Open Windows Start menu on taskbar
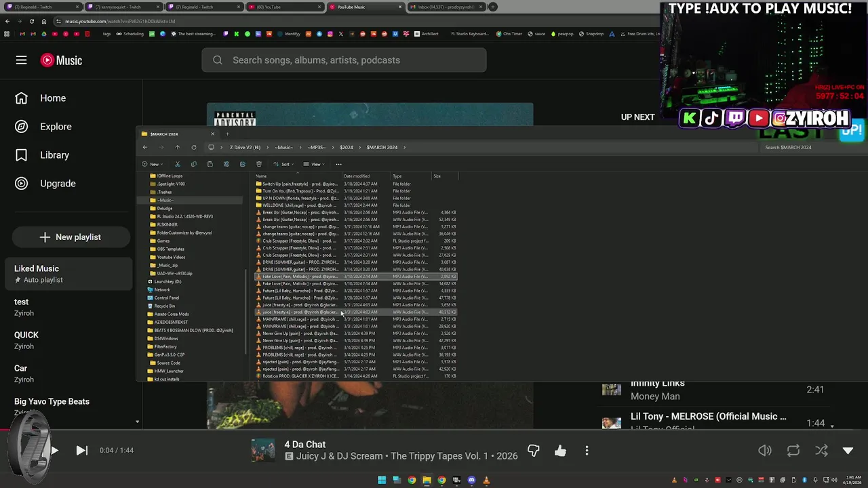This screenshot has height=488, width=868. (382, 480)
